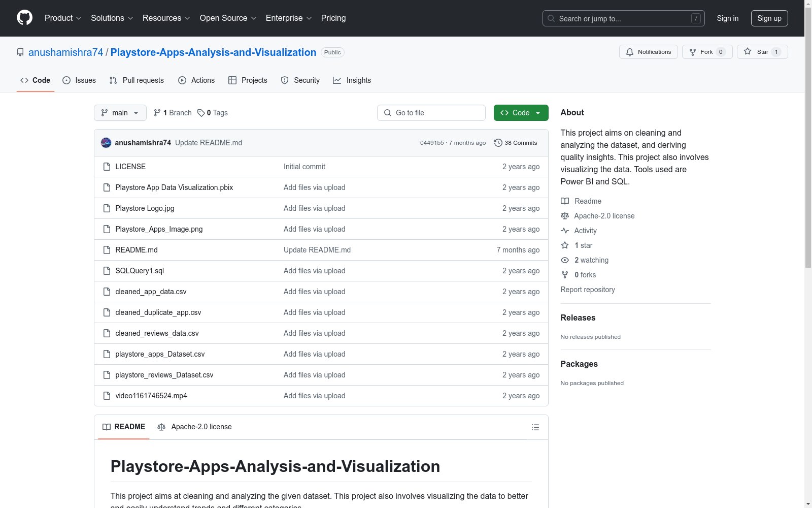Click the commit history clock icon
The height and width of the screenshot is (508, 812).
click(x=498, y=143)
